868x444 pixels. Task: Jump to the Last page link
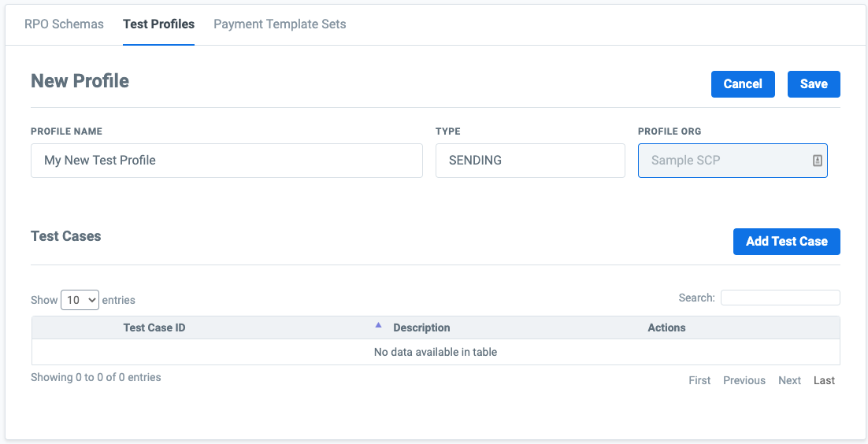pyautogui.click(x=824, y=380)
